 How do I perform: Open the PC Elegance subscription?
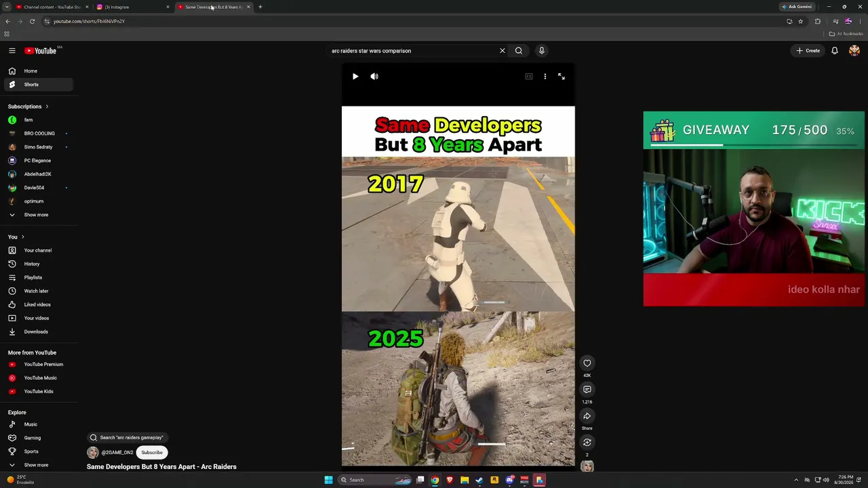[x=39, y=161]
